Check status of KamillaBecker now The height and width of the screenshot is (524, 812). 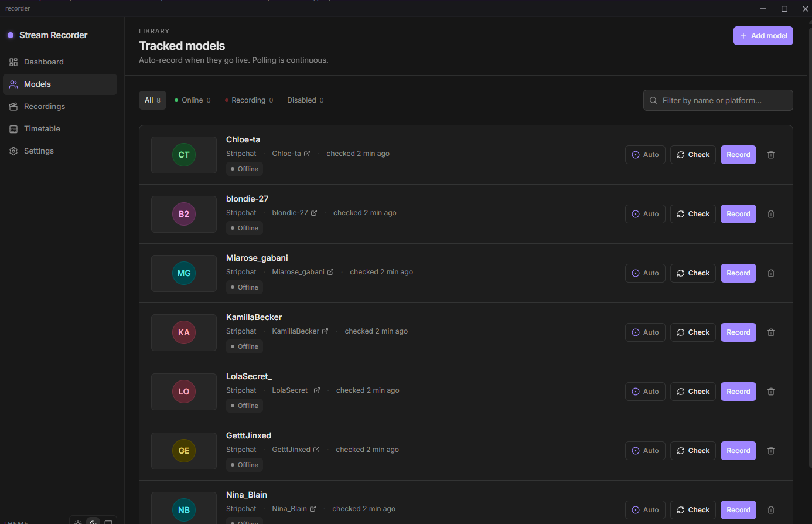tap(693, 332)
